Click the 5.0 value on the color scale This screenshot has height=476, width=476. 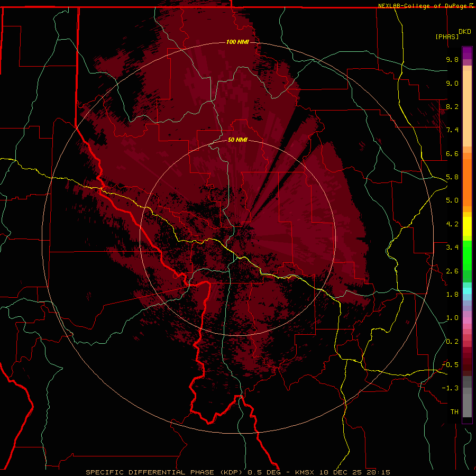(x=452, y=200)
